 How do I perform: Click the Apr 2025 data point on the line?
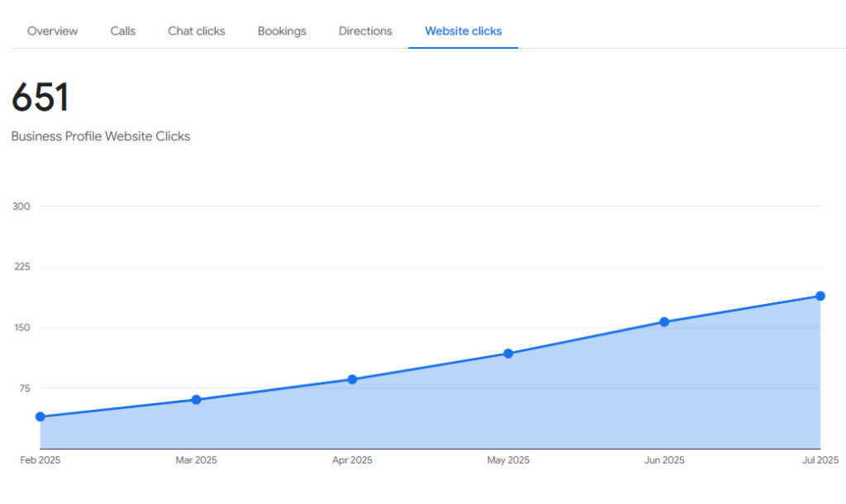coord(352,380)
